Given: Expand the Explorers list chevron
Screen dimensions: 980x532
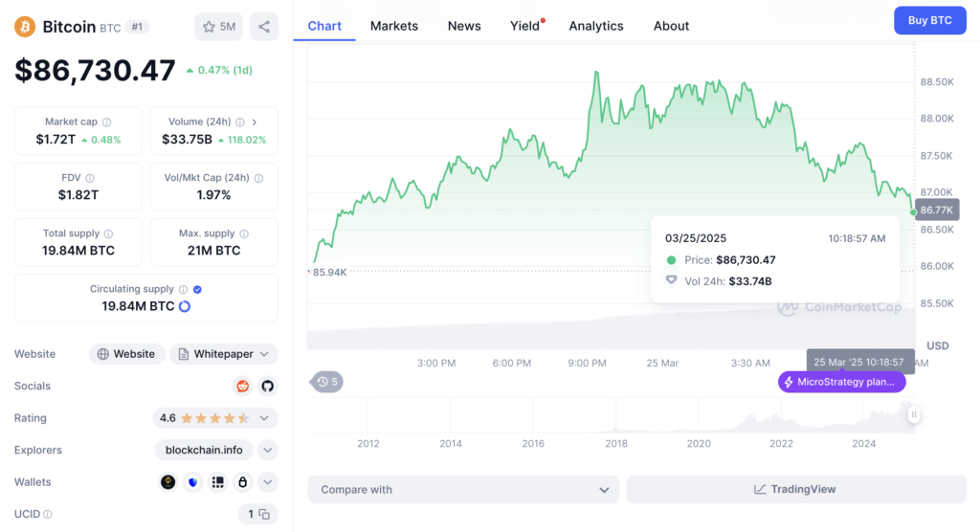Looking at the screenshot, I should [268, 450].
